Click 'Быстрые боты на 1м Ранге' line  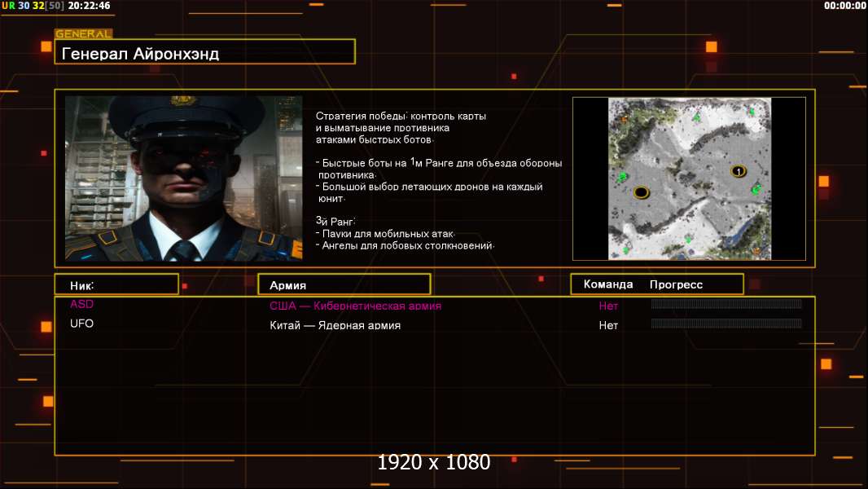coord(439,163)
